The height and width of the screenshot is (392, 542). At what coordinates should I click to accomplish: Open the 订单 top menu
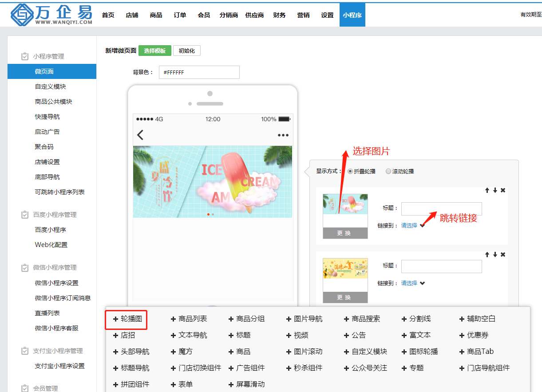[180, 15]
